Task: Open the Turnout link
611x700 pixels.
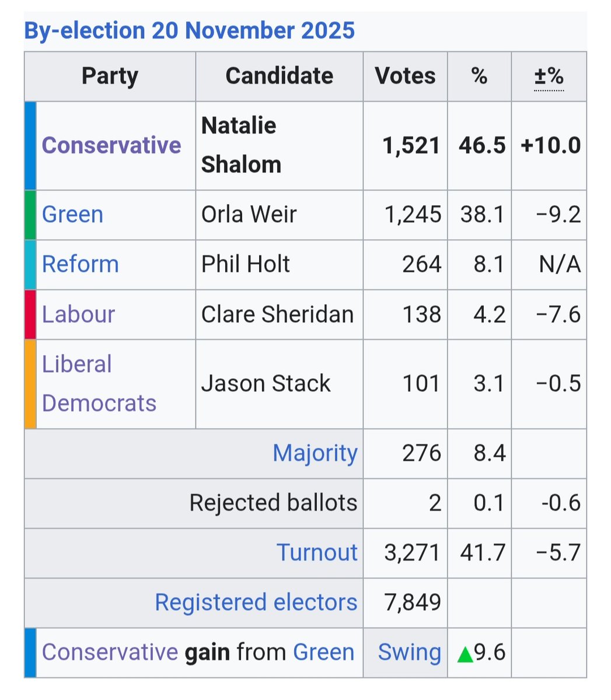Action: pos(317,552)
